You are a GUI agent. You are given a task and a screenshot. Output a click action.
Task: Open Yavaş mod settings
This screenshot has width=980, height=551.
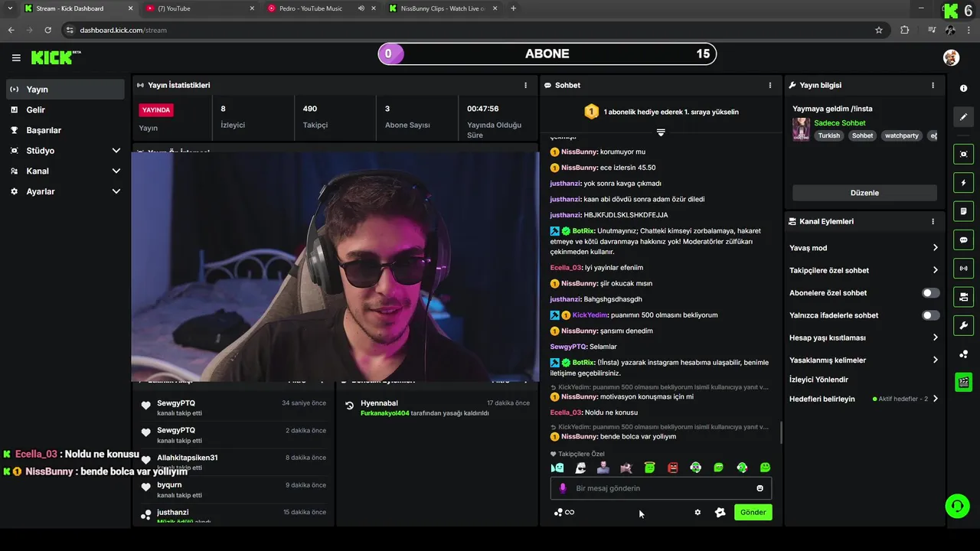point(864,248)
